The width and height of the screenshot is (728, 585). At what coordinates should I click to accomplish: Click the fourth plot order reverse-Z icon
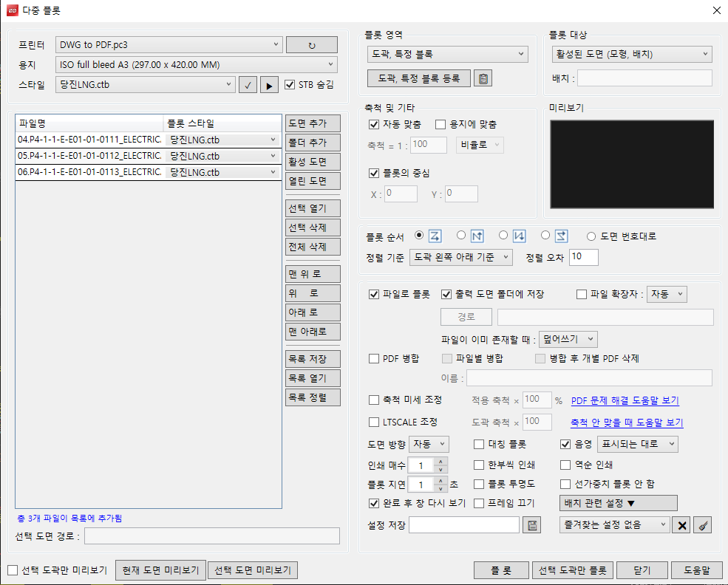561,236
